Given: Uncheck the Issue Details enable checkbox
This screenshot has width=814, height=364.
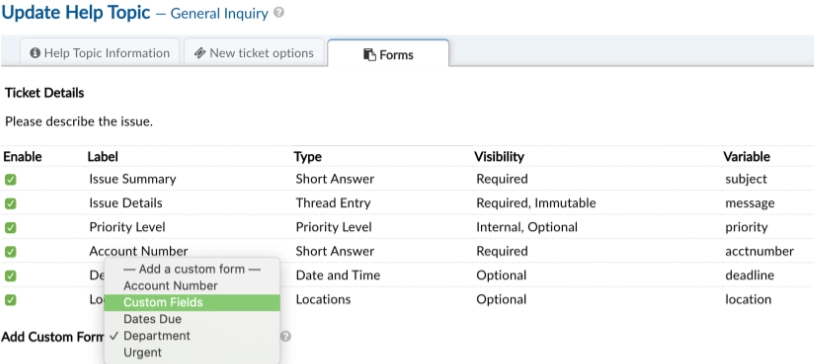Looking at the screenshot, I should click(x=10, y=204).
